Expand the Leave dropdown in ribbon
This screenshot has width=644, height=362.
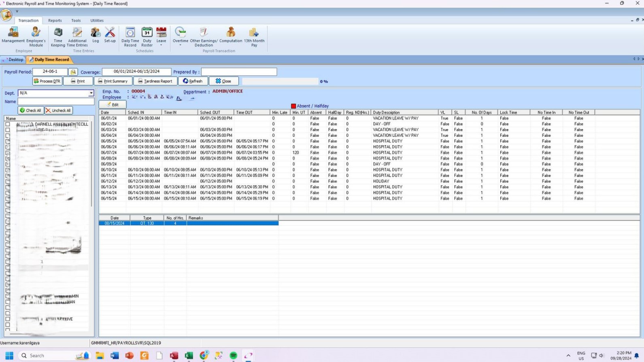[x=161, y=45]
